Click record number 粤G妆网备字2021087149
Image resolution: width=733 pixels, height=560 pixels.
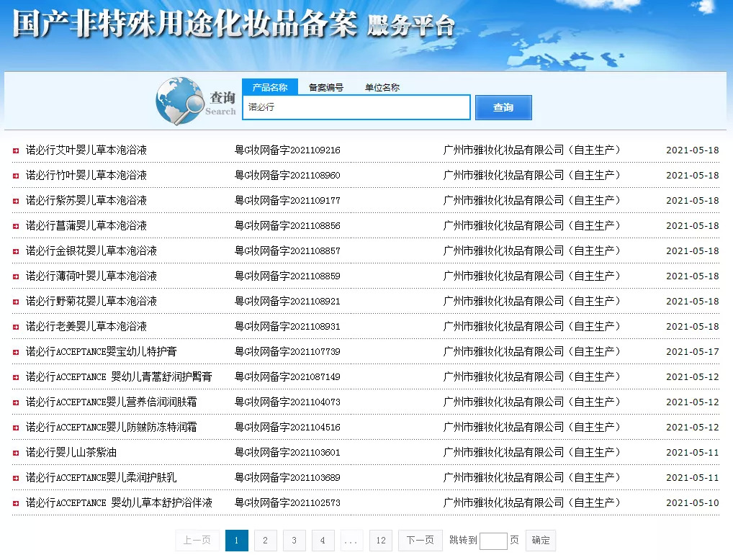click(x=287, y=376)
